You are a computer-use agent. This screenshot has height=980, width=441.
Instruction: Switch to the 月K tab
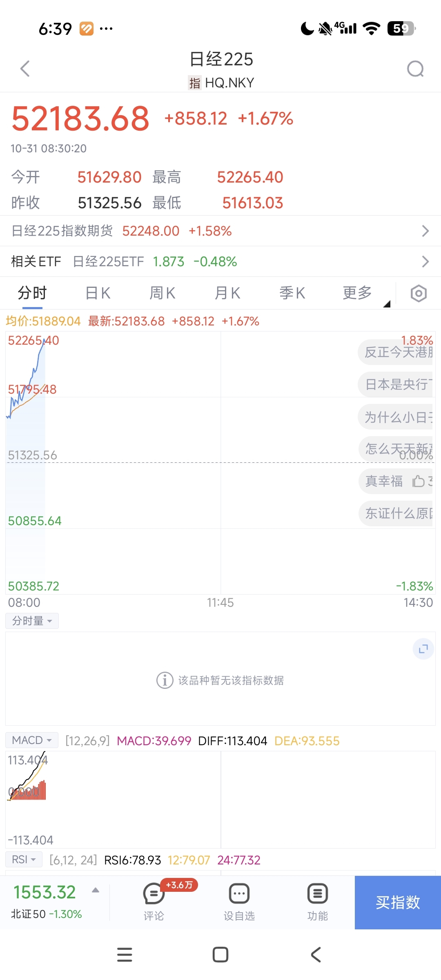pos(227,293)
